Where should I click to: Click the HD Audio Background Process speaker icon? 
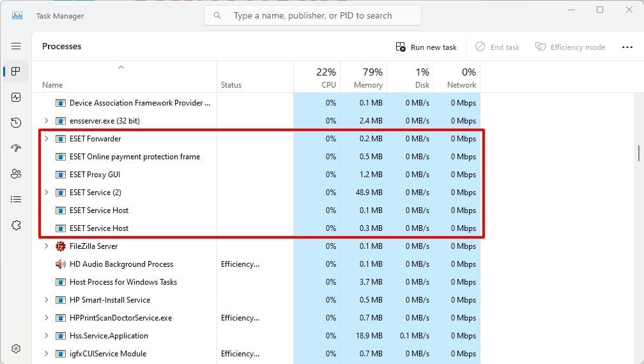60,264
